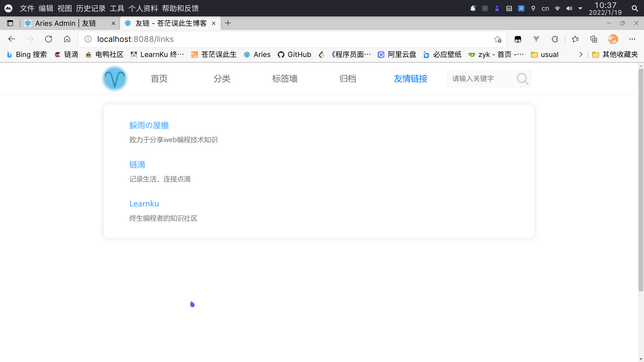
Task: Click the user profile avatar icon
Action: 613,39
